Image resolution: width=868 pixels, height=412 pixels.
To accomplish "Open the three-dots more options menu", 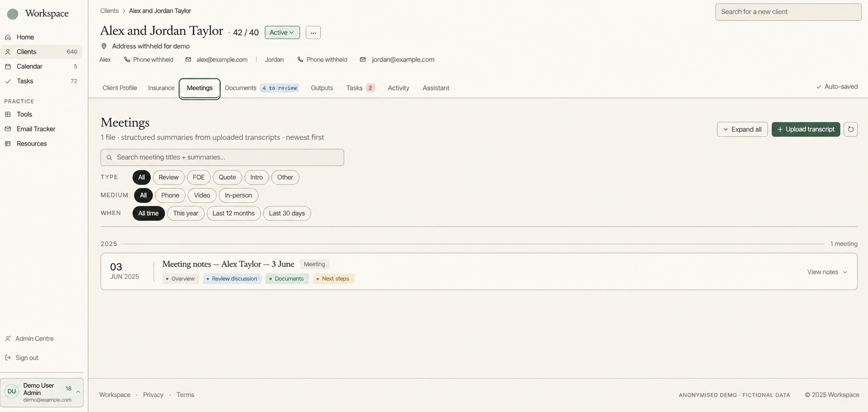I will (x=313, y=32).
